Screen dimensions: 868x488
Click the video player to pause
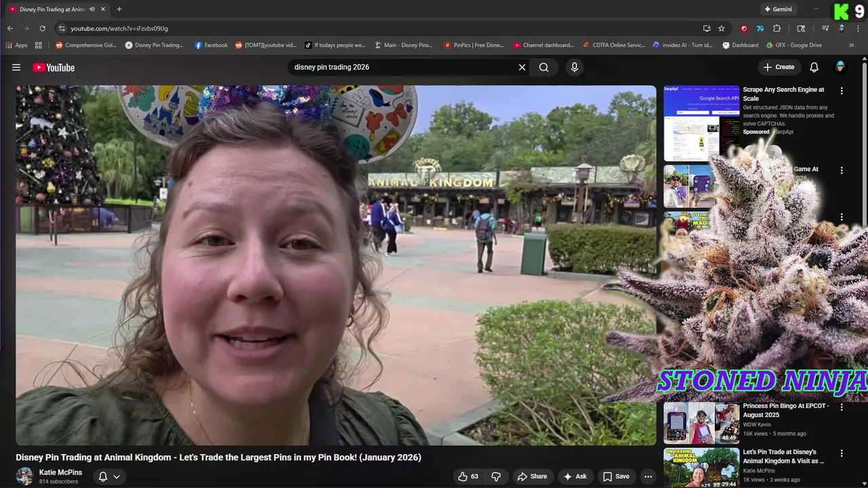click(x=336, y=265)
